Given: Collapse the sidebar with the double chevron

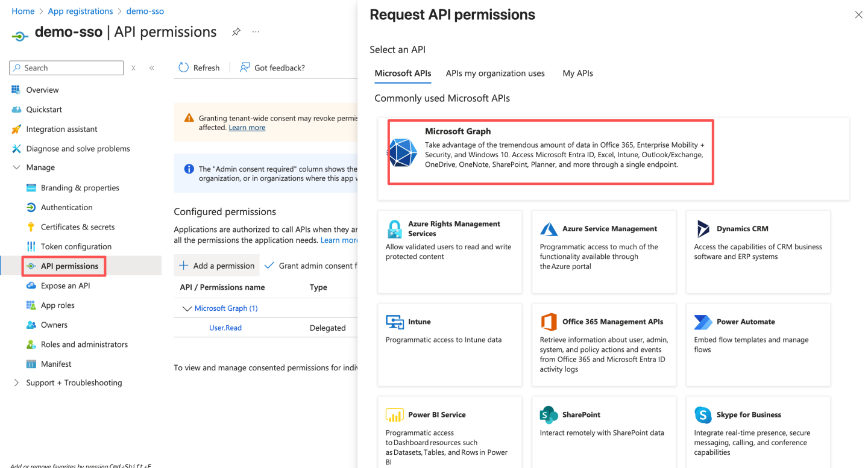Looking at the screenshot, I should tap(152, 68).
